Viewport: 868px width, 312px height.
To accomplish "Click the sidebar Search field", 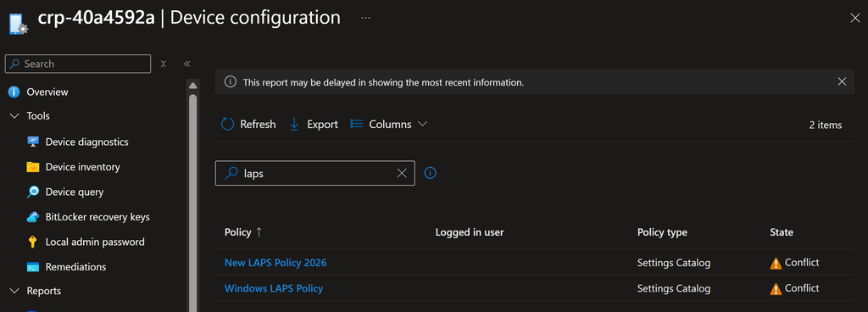I will click(78, 64).
